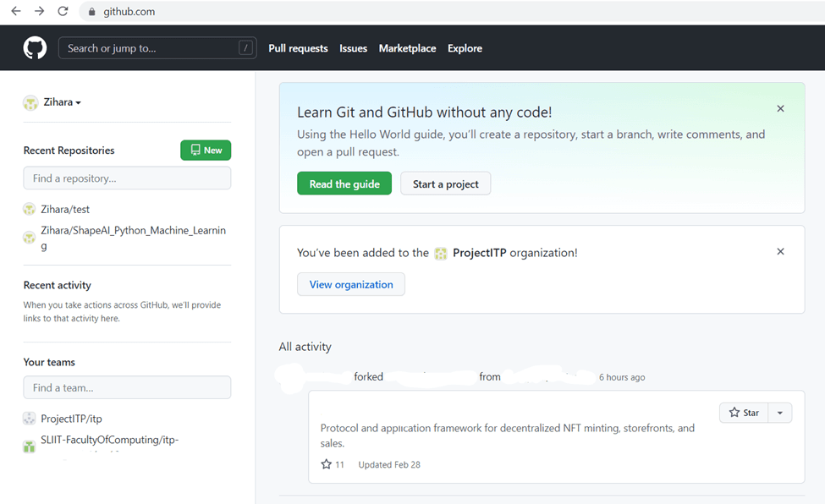Image resolution: width=825 pixels, height=504 pixels.
Task: Open the Star button dropdown arrow
Action: (x=780, y=413)
